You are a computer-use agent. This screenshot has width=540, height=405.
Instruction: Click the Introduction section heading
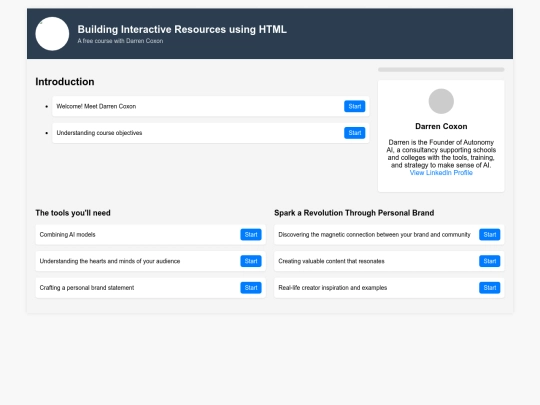65,82
